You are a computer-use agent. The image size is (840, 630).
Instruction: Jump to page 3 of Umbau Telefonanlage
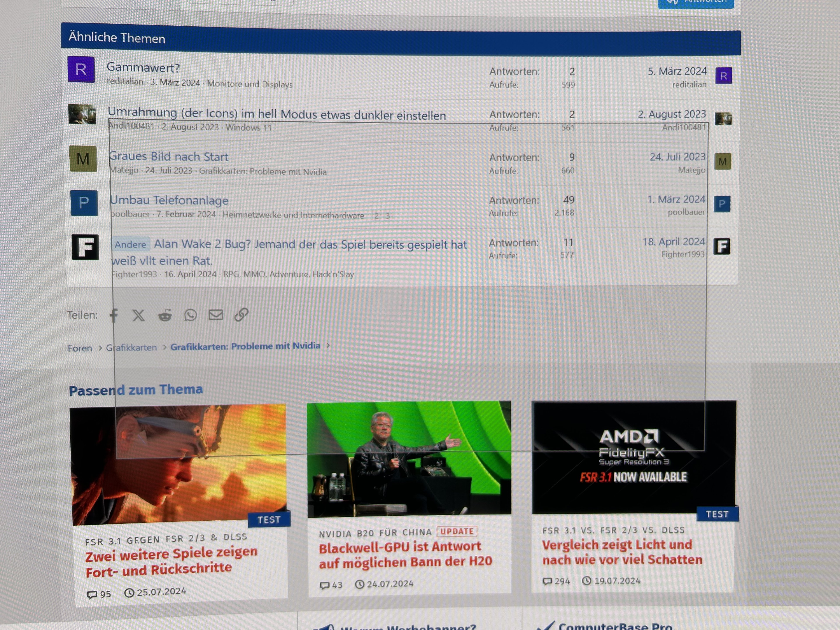(388, 216)
